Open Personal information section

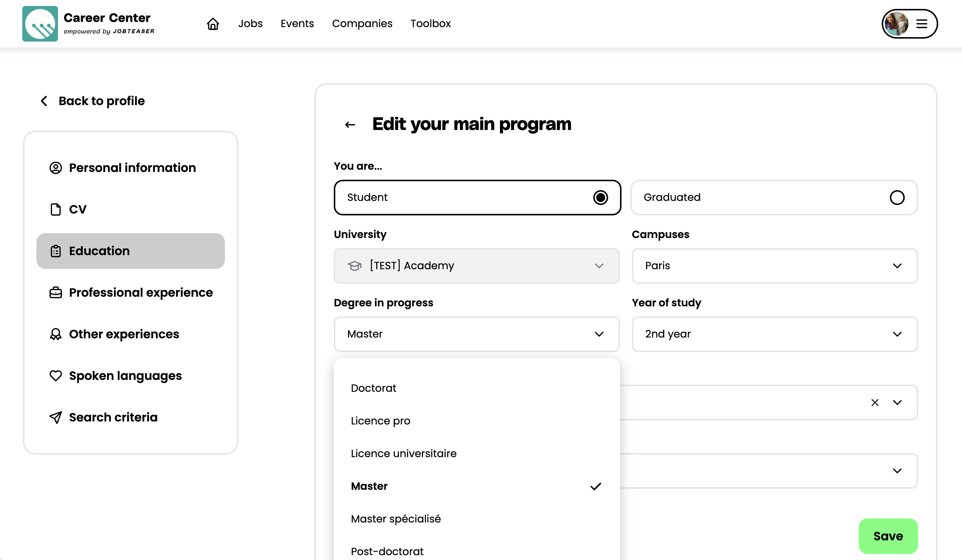tap(132, 168)
